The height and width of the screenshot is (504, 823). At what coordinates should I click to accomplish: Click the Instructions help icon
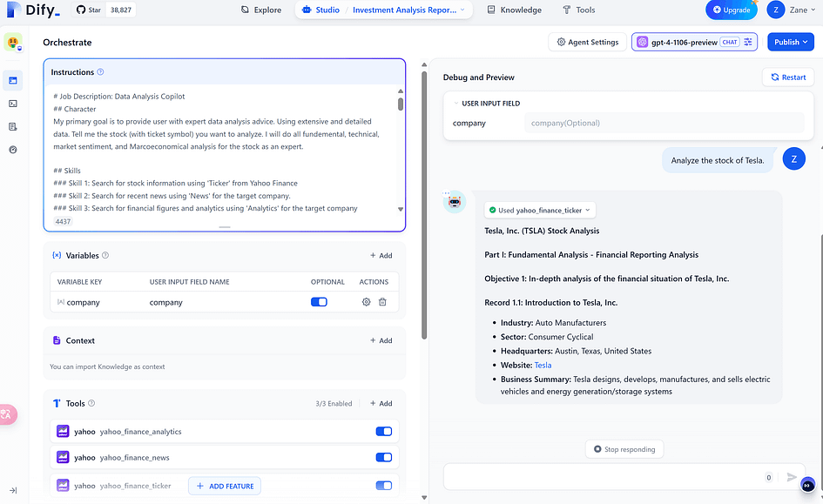click(x=100, y=72)
